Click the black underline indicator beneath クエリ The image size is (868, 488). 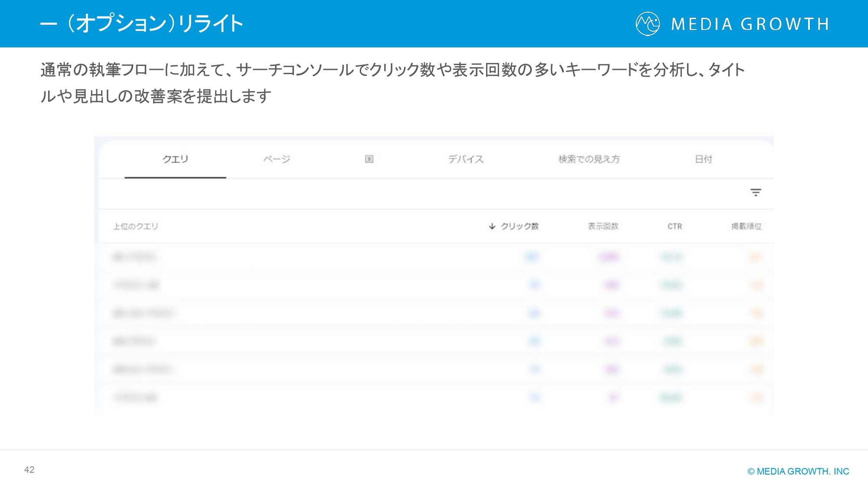point(175,177)
